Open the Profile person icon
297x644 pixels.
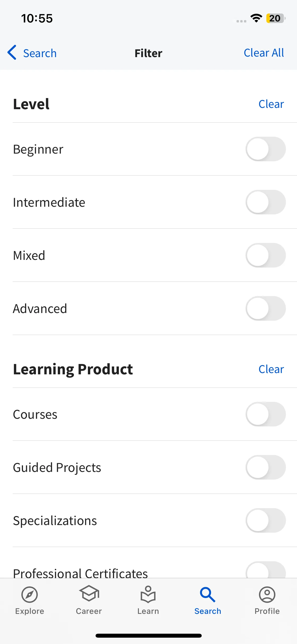click(267, 595)
